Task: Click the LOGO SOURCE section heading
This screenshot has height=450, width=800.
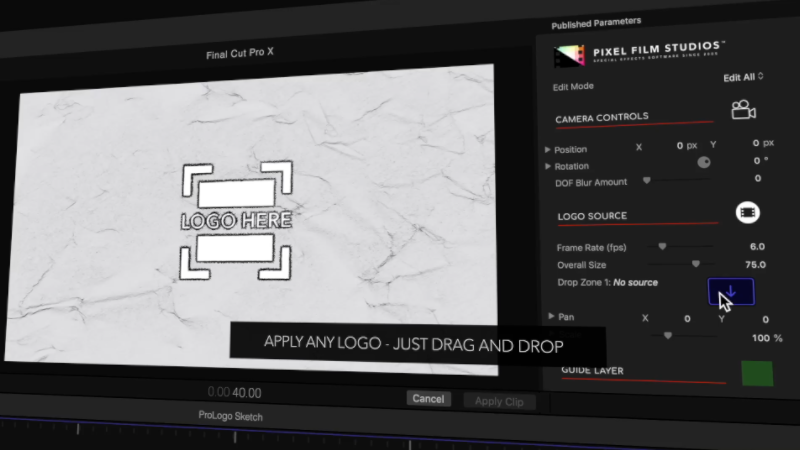Action: click(592, 216)
